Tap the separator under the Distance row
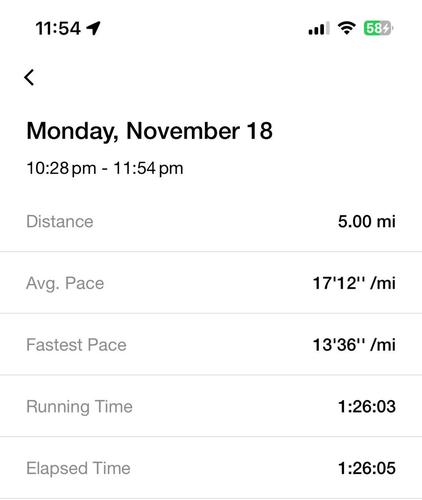This screenshot has width=422, height=500. point(211,252)
